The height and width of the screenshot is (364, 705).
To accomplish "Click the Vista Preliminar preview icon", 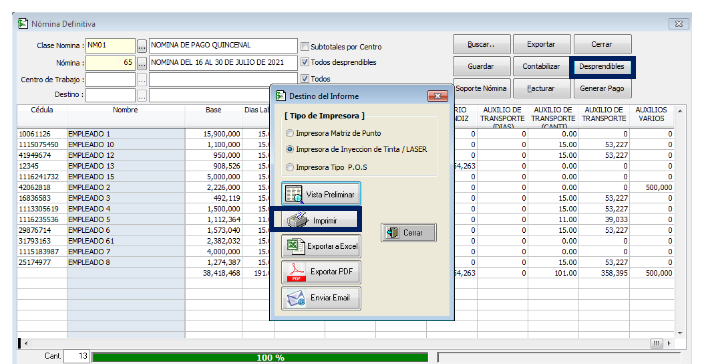I will pyautogui.click(x=294, y=194).
